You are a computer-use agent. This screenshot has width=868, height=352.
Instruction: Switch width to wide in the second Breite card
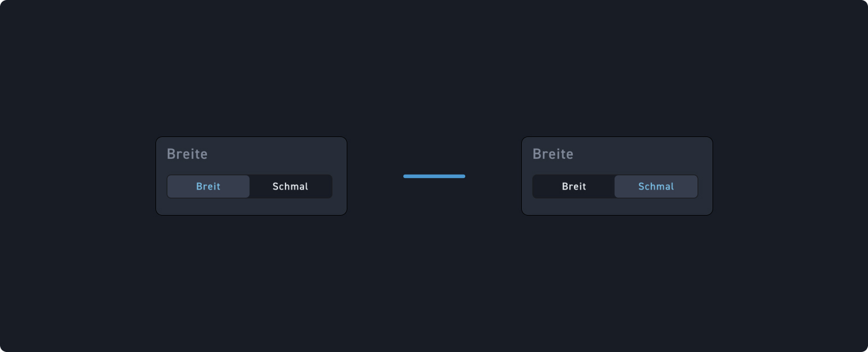coord(574,187)
